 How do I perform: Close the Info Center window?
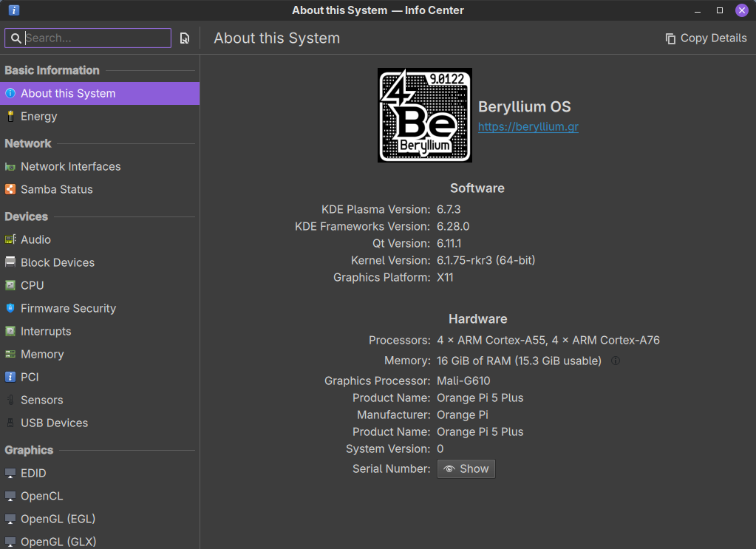pos(741,10)
